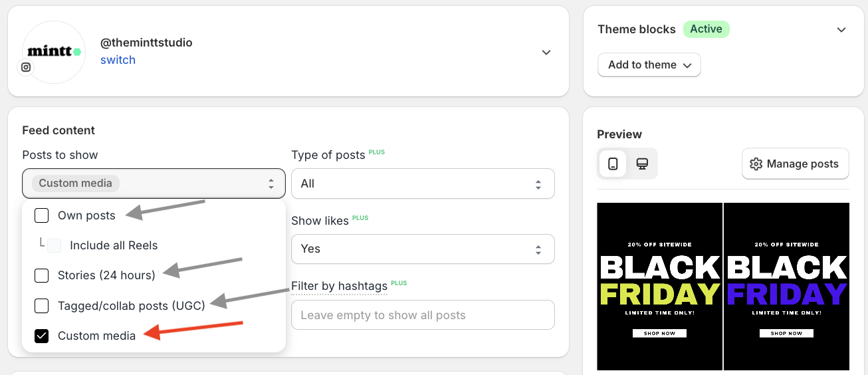The height and width of the screenshot is (375, 868).
Task: Click the Custom media tag in selector
Action: pyautogui.click(x=76, y=184)
